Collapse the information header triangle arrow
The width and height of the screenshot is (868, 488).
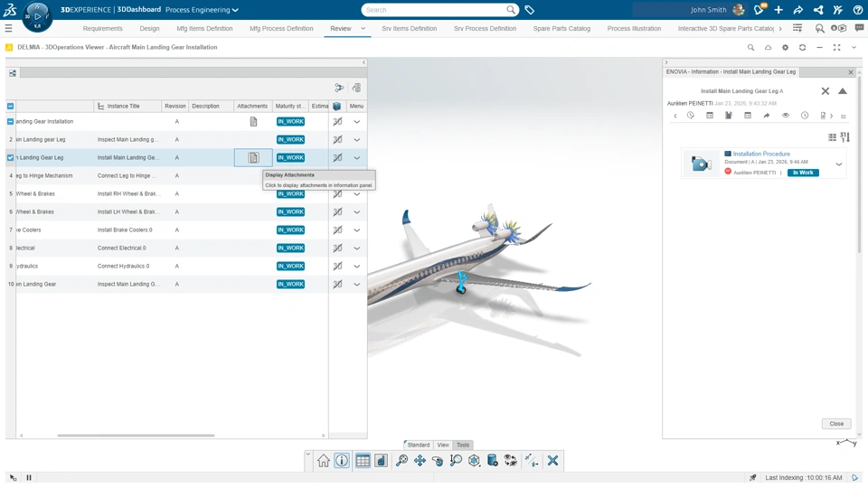coord(842,91)
